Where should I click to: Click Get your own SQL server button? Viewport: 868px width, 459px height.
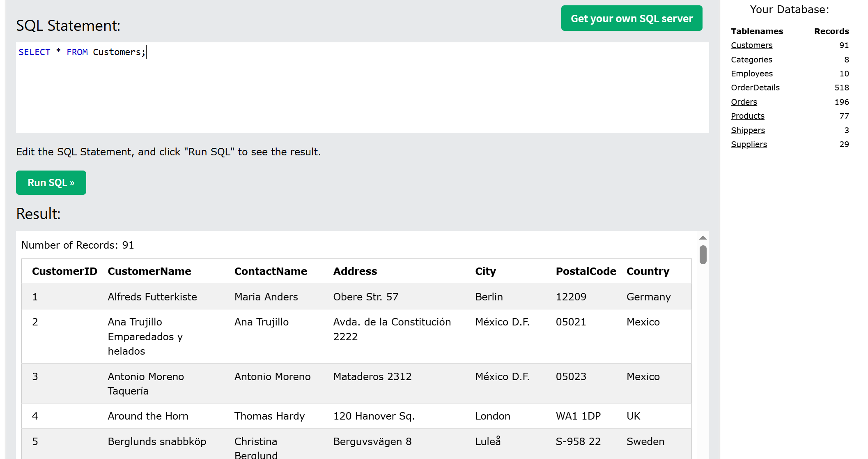[631, 18]
